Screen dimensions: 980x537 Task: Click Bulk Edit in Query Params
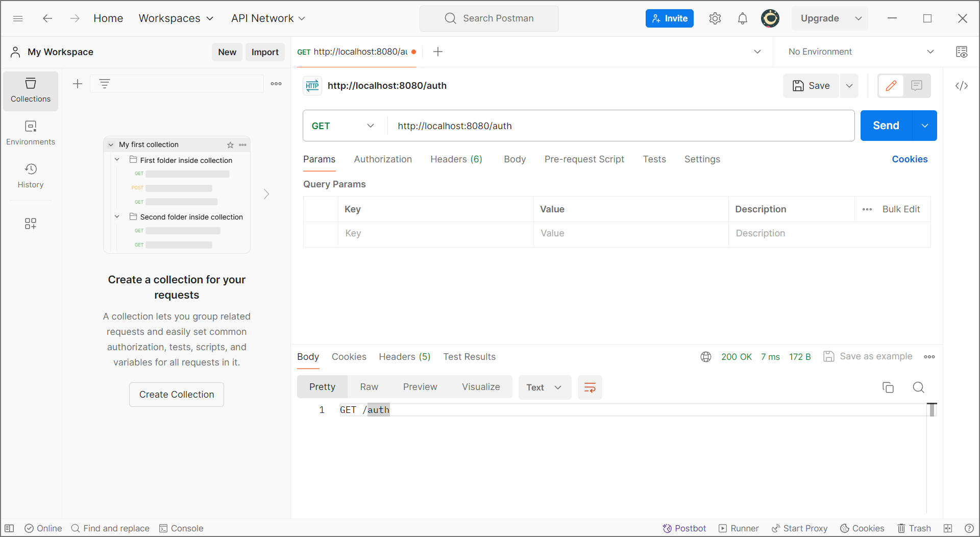(901, 209)
